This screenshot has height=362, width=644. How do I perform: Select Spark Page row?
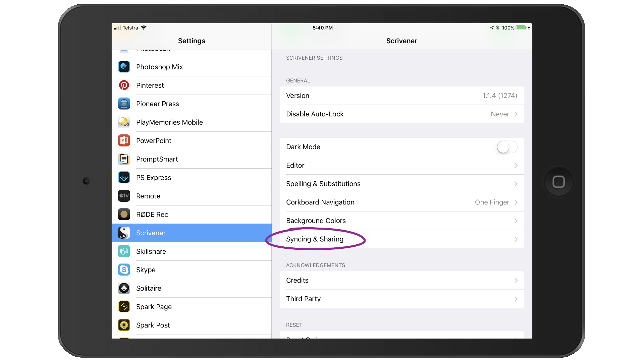click(192, 307)
